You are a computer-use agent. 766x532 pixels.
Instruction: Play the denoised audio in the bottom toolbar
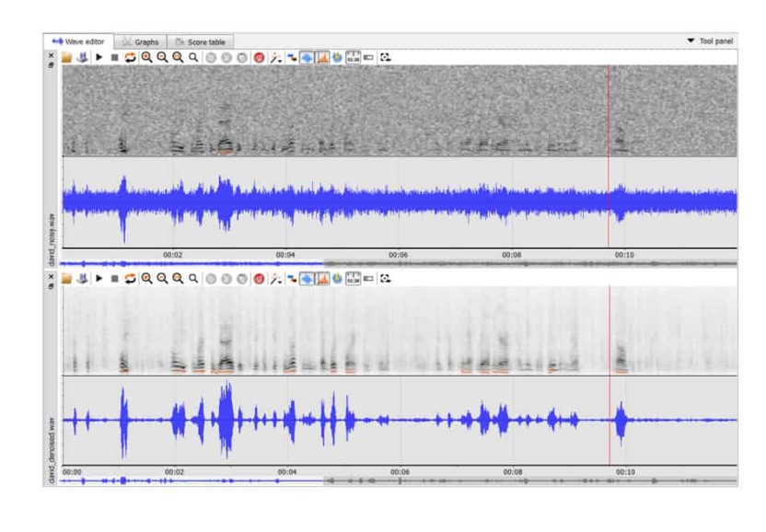coord(99,278)
